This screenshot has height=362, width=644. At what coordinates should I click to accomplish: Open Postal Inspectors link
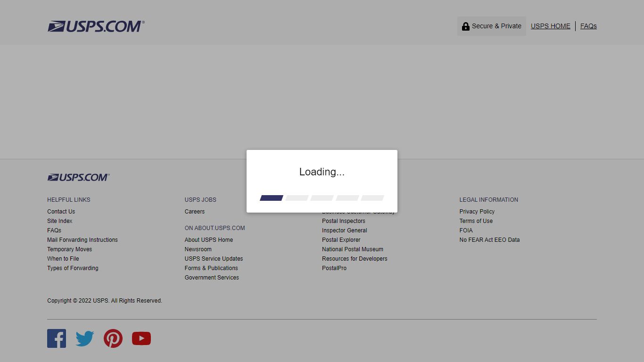(344, 221)
